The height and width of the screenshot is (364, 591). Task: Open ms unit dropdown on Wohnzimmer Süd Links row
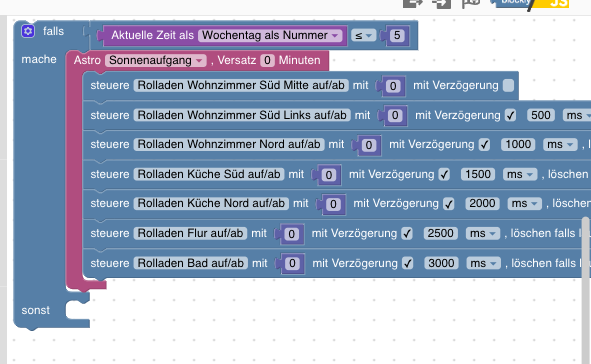577,115
